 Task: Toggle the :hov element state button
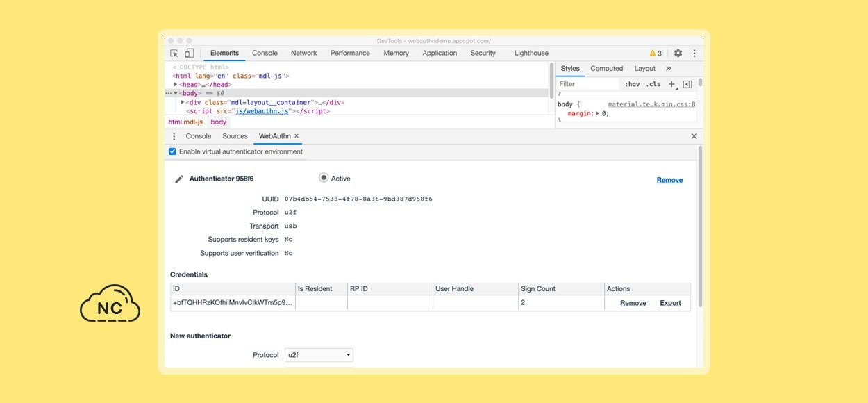pos(632,84)
